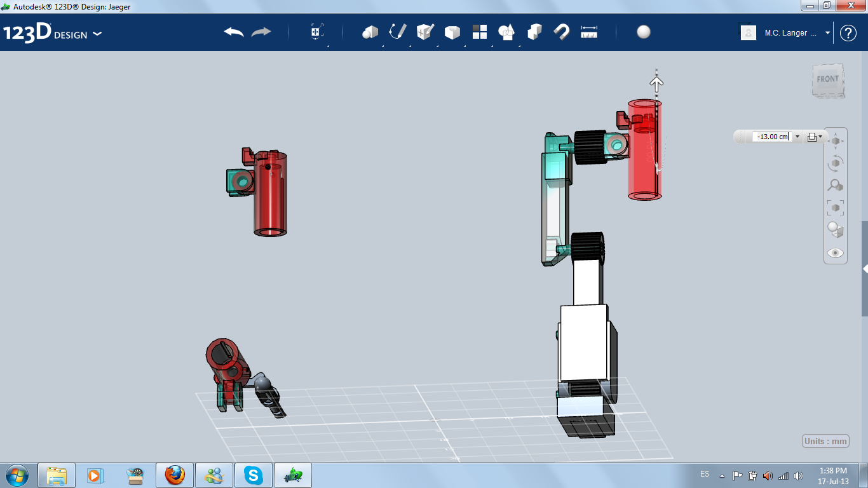Select the Orbit navigation tool
This screenshot has width=868, height=488.
[x=836, y=163]
